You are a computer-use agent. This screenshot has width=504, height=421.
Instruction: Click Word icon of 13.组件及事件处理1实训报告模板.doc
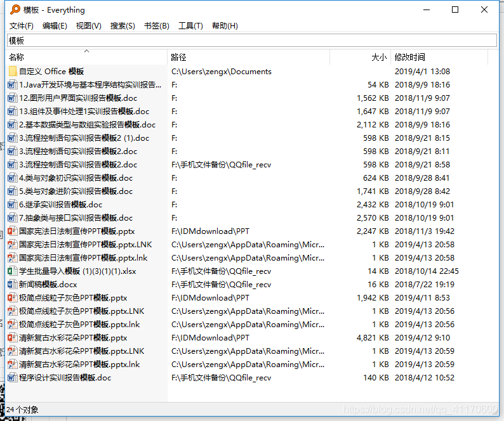(x=13, y=112)
